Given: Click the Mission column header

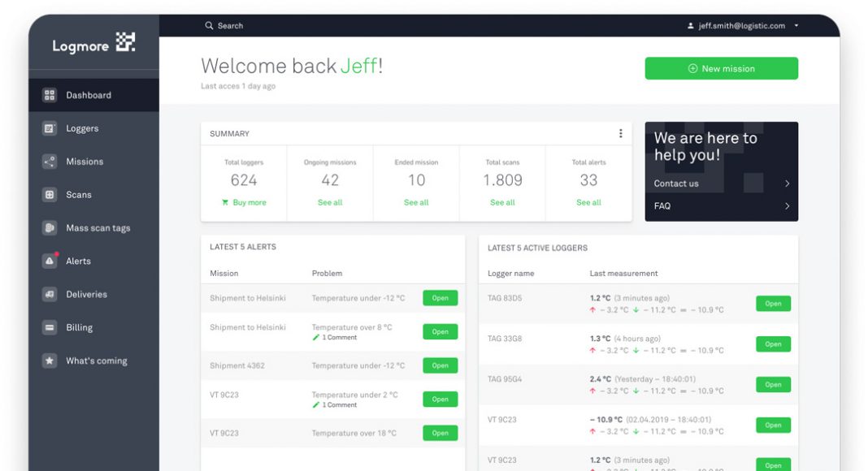Looking at the screenshot, I should [224, 273].
